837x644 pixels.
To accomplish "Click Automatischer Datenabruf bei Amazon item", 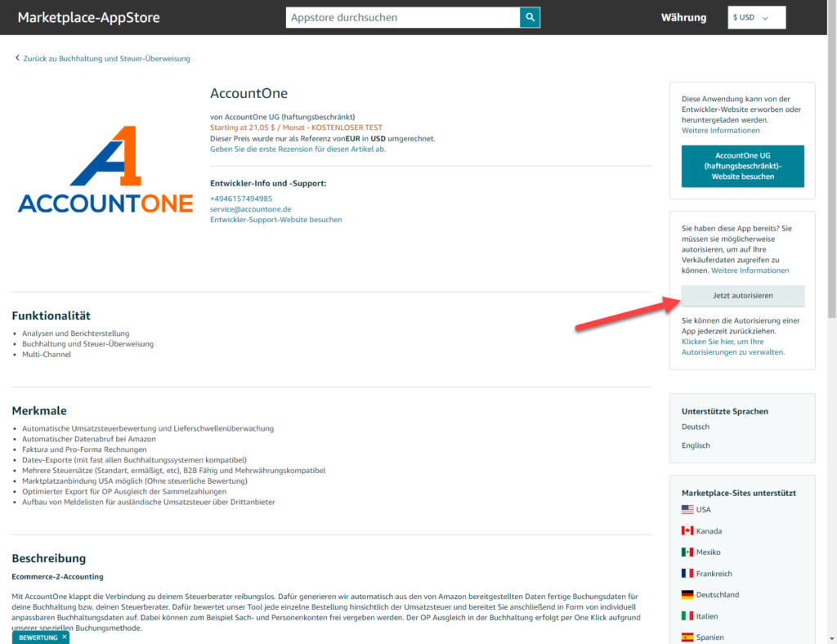I will tap(89, 439).
